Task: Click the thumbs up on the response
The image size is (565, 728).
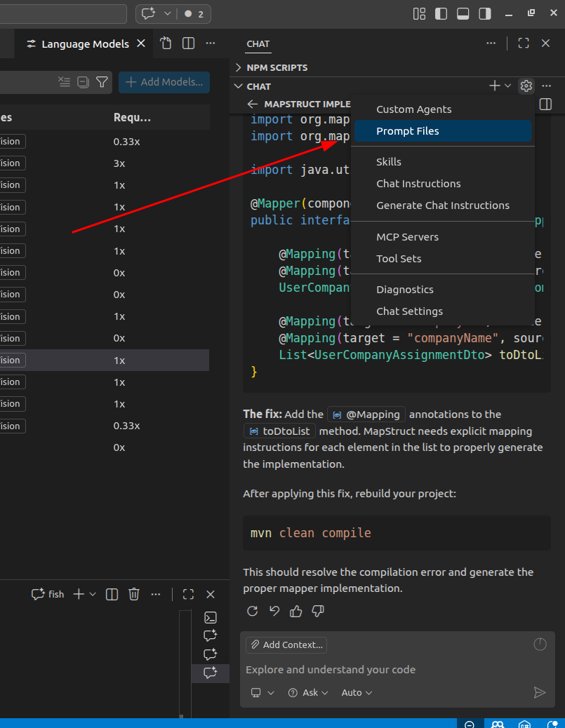Action: coord(296,611)
